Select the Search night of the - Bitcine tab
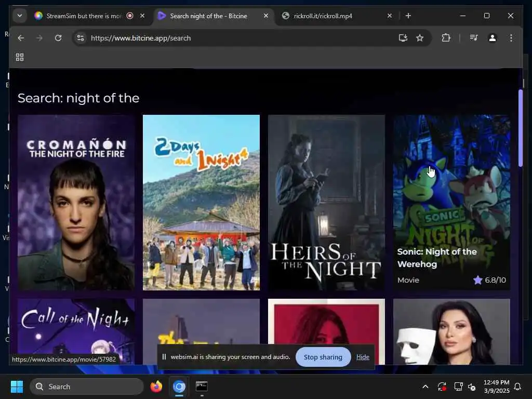Image resolution: width=532 pixels, height=399 pixels. pos(209,16)
